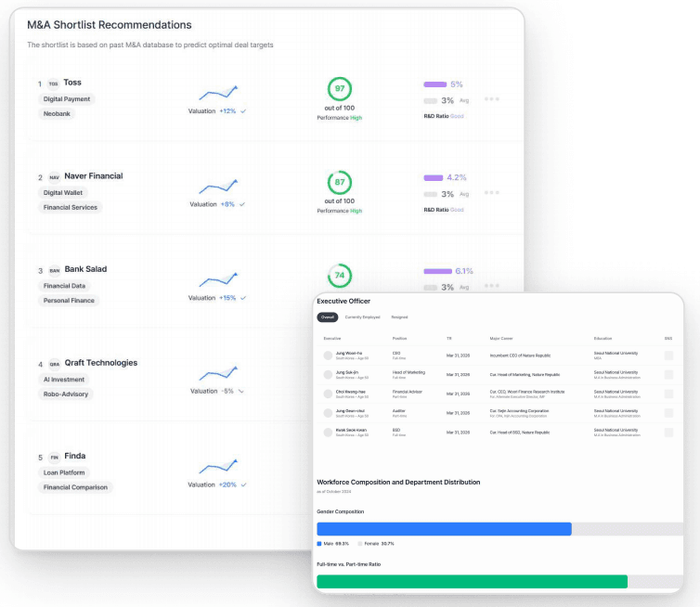Click the Naver Financial 87 score ring
The image size is (700, 607).
[x=340, y=182]
